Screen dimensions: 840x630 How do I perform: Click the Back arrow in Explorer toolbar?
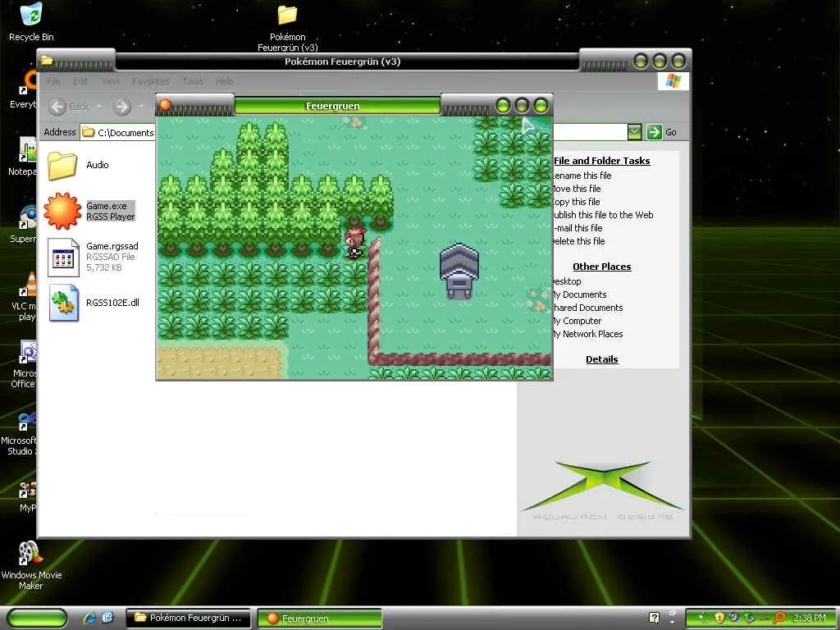(x=57, y=107)
